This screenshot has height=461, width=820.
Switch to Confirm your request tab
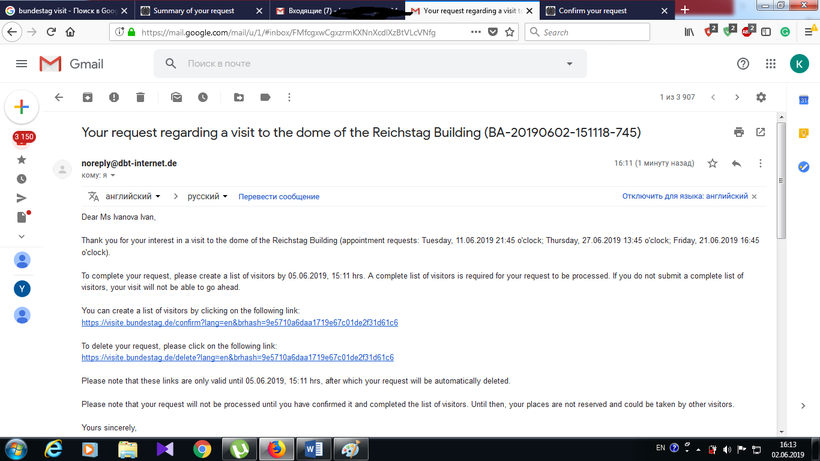point(607,10)
